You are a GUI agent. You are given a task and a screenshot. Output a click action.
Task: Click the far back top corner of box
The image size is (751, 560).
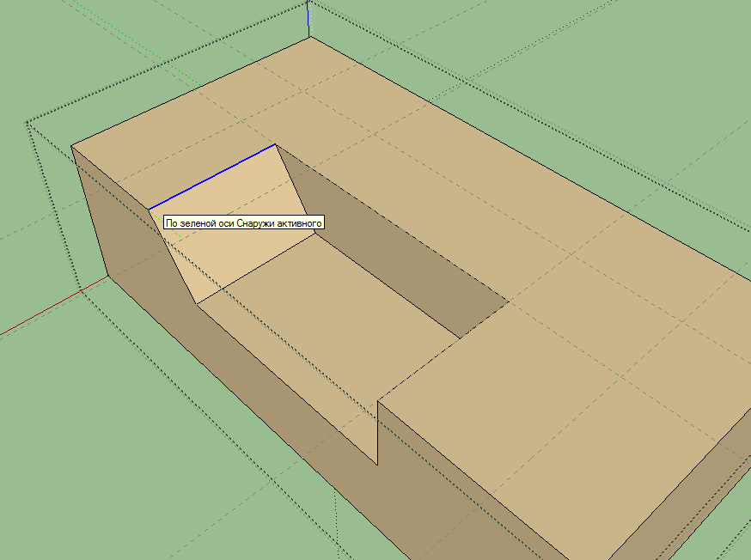click(309, 39)
